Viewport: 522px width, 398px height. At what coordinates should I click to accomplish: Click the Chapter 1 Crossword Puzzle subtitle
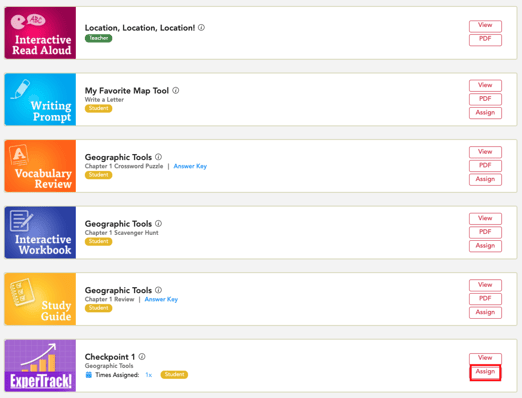pos(124,166)
